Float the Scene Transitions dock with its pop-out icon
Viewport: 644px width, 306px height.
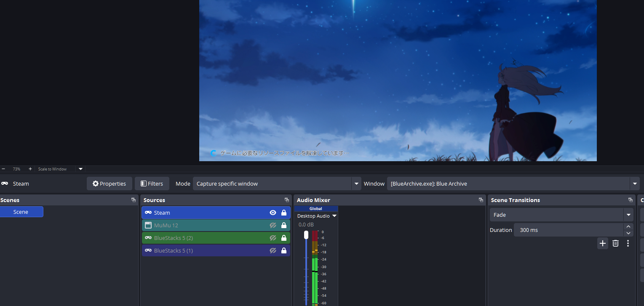coord(631,200)
